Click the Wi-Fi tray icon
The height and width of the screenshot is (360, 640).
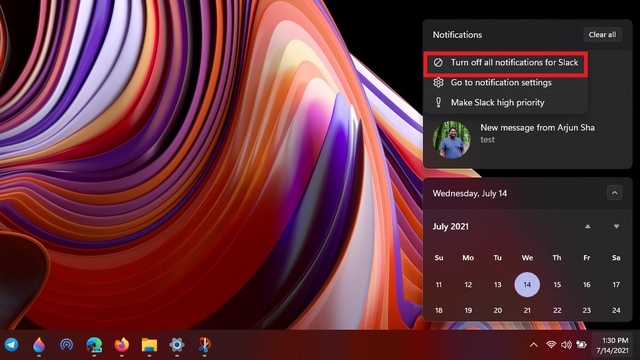tap(551, 345)
